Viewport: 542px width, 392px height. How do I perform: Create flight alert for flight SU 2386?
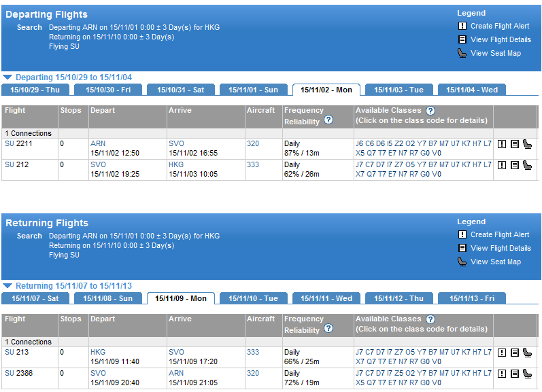coord(501,374)
